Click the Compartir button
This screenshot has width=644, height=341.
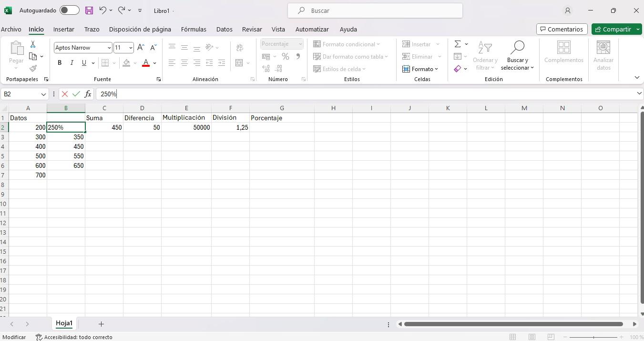tap(613, 29)
